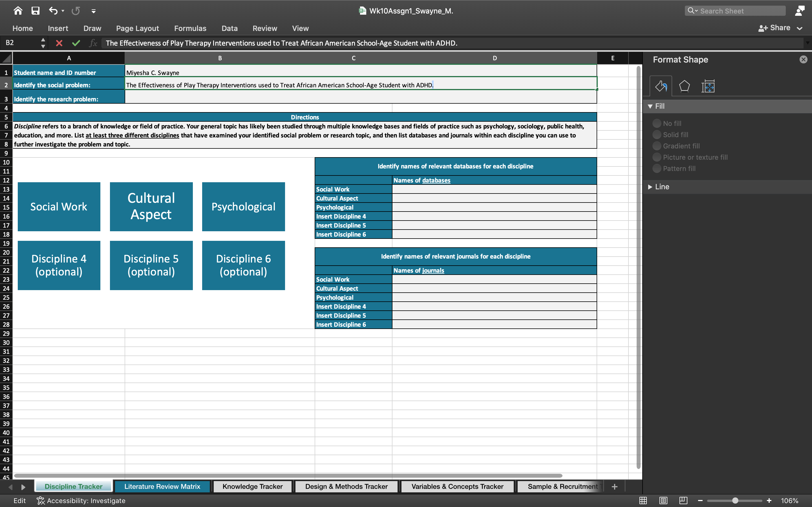This screenshot has height=507, width=812.
Task: Confirm cell entry with the green checkmark
Action: pos(76,43)
